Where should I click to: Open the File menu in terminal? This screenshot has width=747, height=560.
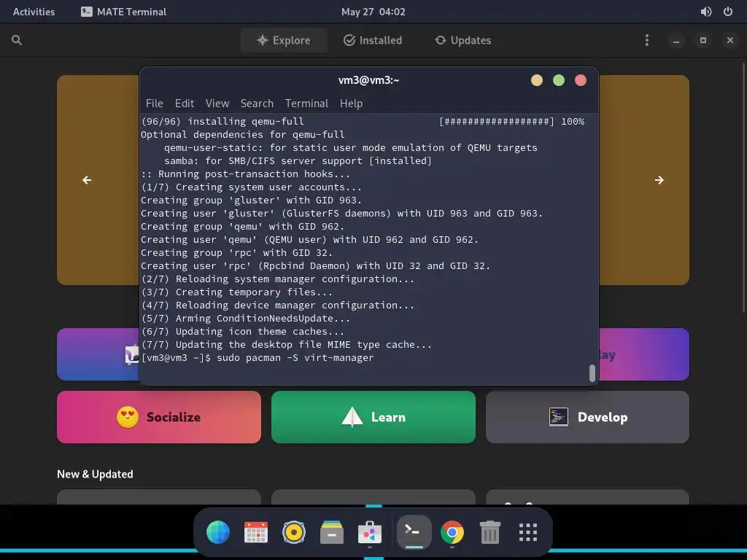click(155, 104)
